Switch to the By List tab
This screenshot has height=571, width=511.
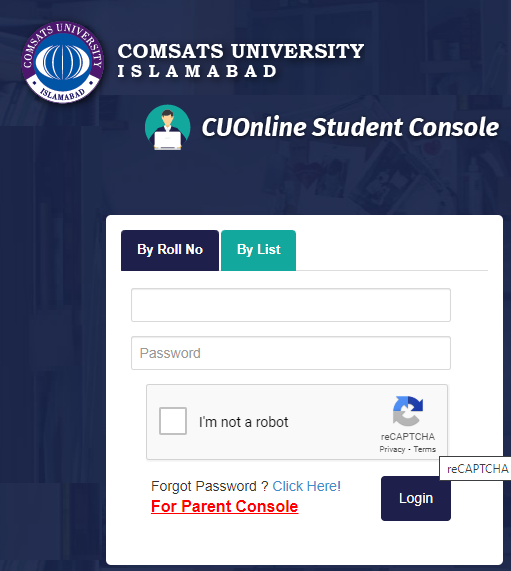pos(258,250)
